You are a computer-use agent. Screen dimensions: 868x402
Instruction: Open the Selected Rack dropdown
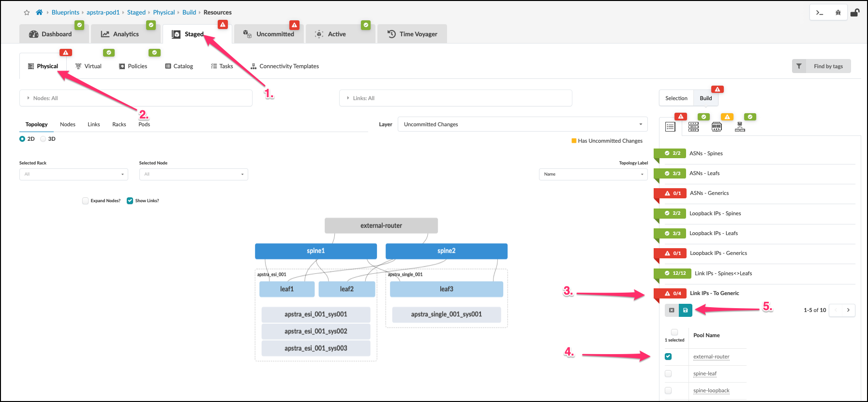coord(74,174)
